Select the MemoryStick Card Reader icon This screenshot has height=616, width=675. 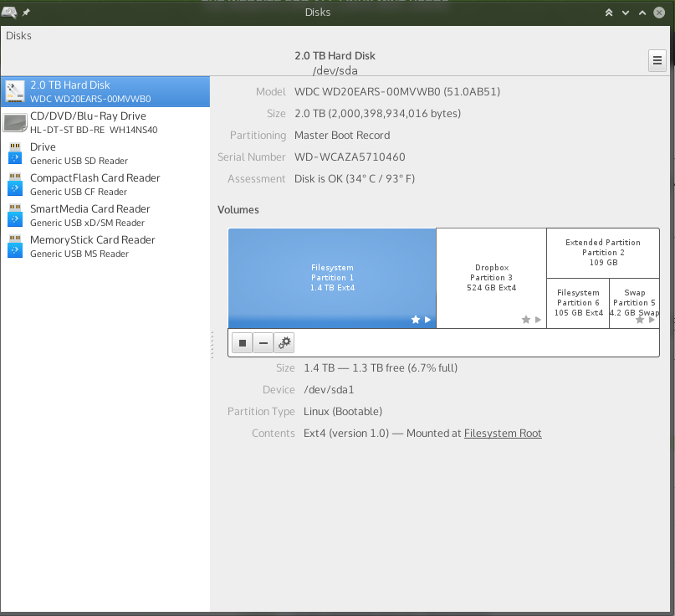[x=15, y=246]
